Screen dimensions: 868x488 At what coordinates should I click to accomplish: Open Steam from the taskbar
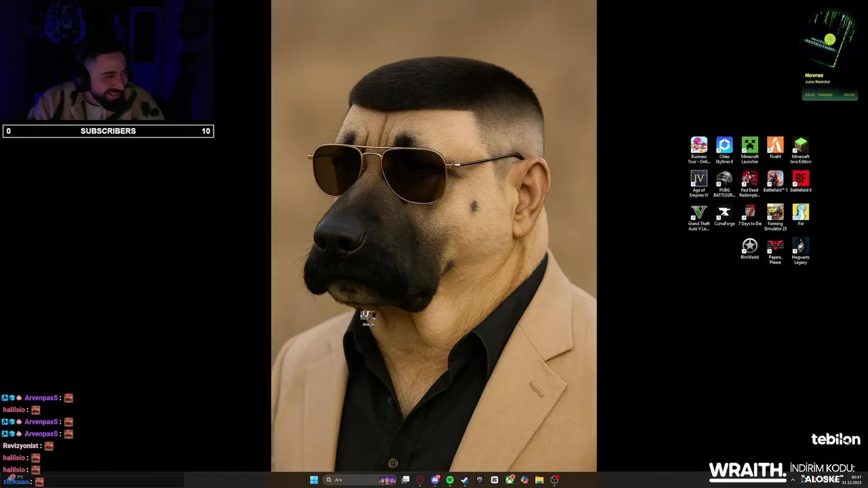(465, 480)
